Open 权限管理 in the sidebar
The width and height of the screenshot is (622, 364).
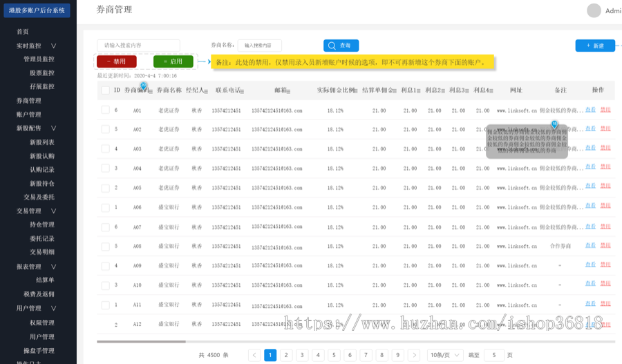click(42, 323)
